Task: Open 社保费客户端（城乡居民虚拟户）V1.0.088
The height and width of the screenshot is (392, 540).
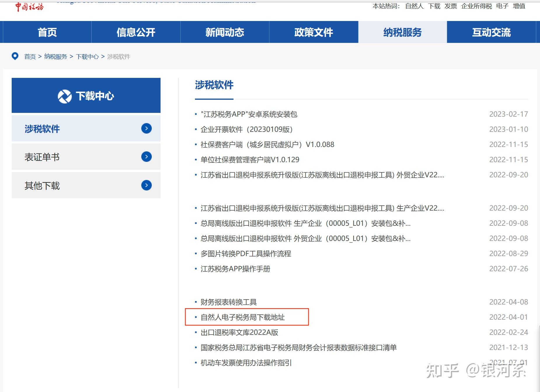Action: point(267,144)
